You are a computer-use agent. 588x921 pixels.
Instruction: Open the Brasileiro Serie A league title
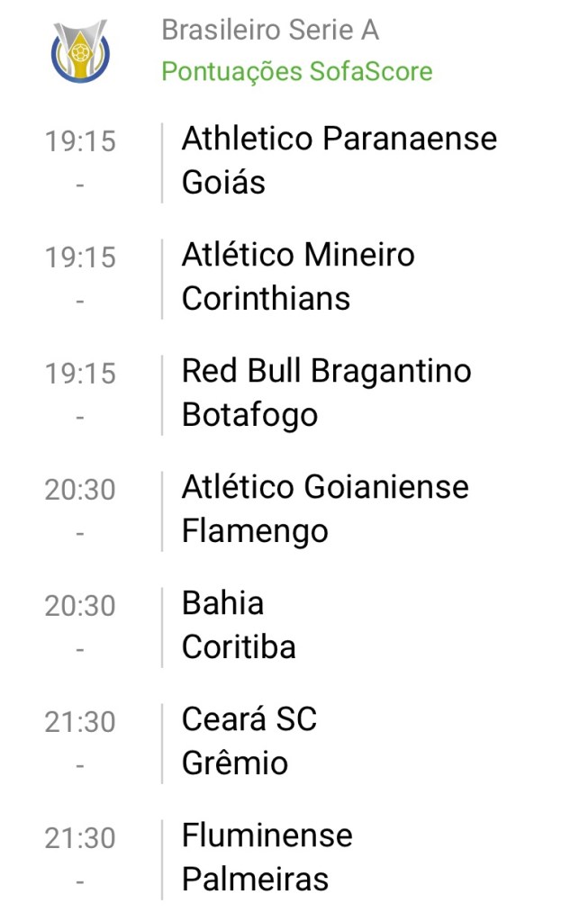[270, 31]
